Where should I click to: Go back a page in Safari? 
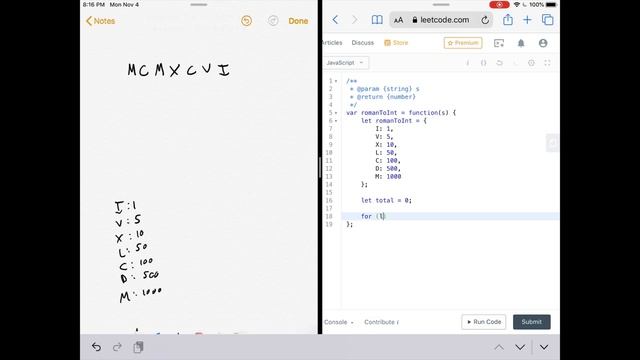click(335, 20)
